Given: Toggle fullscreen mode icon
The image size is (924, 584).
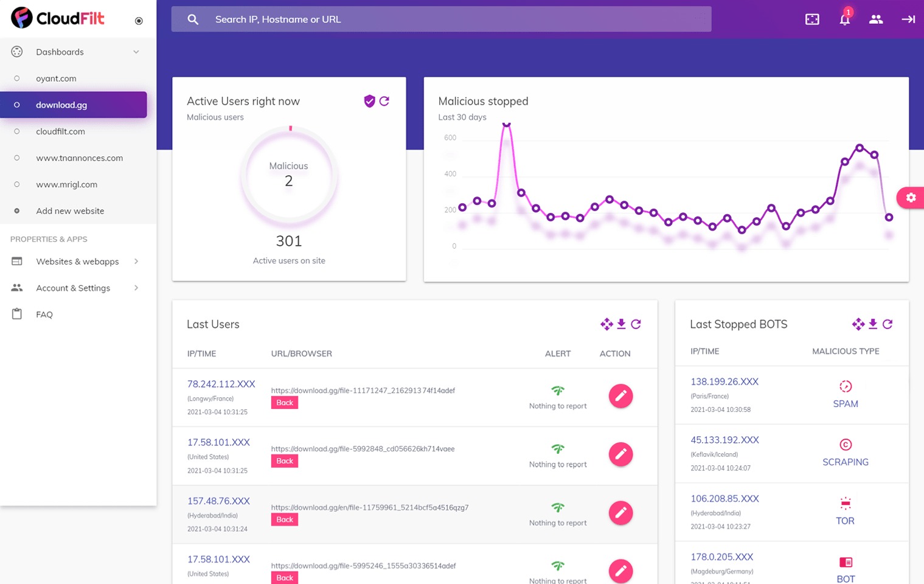Looking at the screenshot, I should (812, 19).
